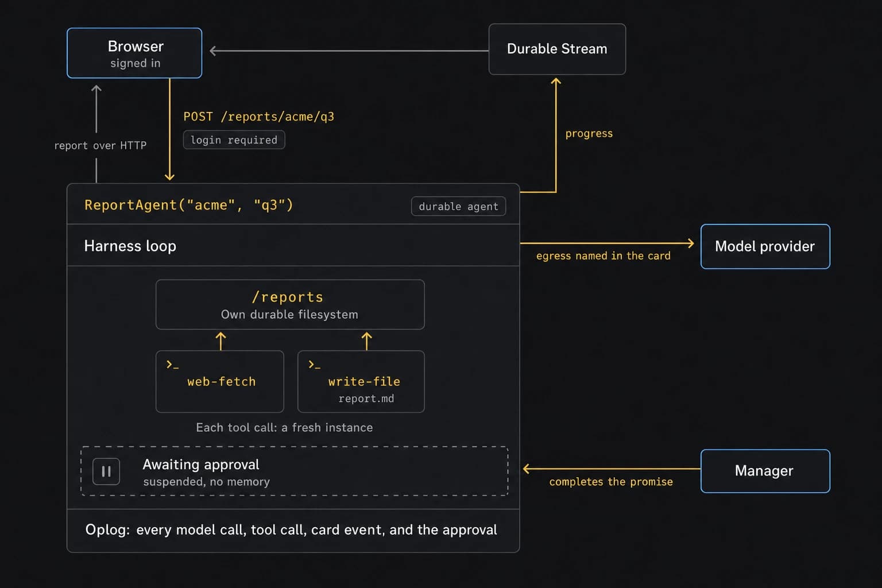882x588 pixels.
Task: Click the egress named in the card label
Action: pos(604,256)
